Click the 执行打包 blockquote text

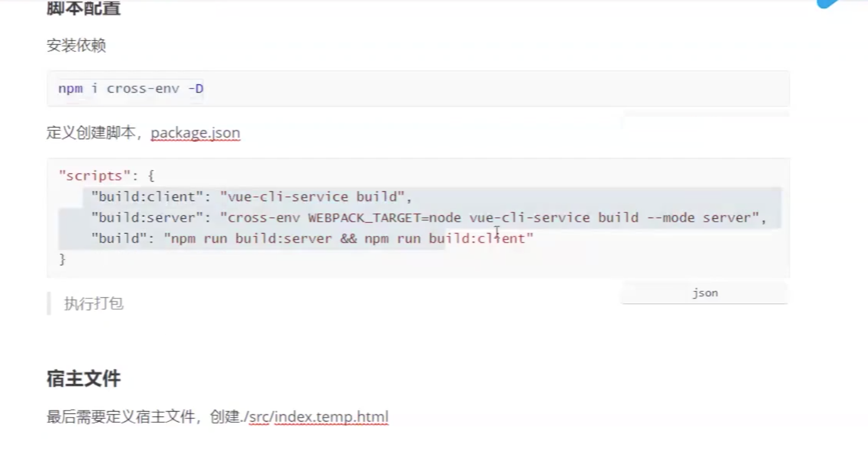click(x=94, y=304)
